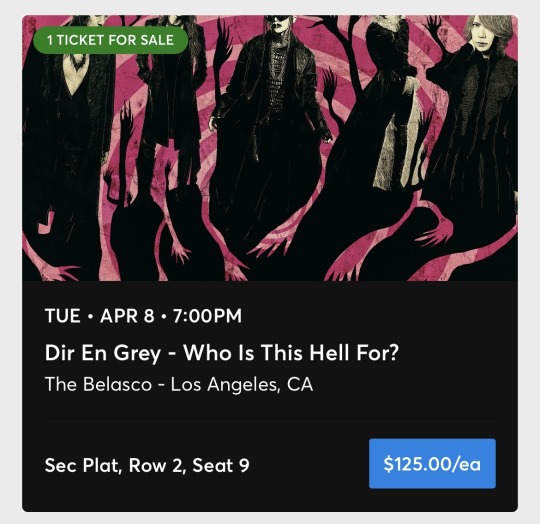Screen dimensions: 540x524
Task: Open the Dir En Grey event title
Action: [222, 353]
